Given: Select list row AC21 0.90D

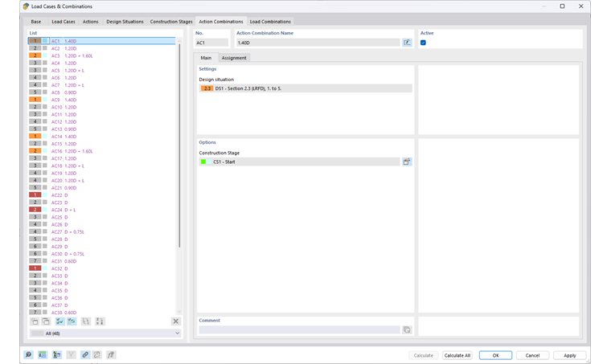Looking at the screenshot, I should click(x=102, y=188).
